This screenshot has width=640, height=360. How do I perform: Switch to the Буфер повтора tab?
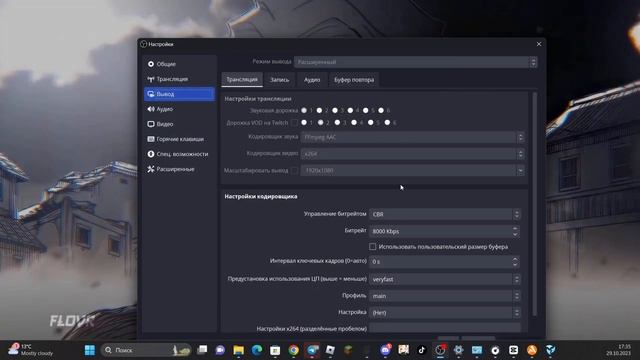[354, 80]
